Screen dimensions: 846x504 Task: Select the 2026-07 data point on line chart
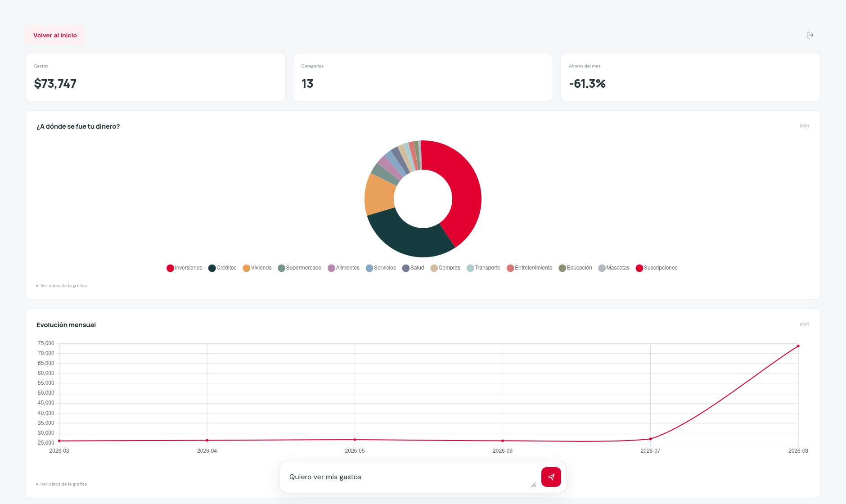650,439
